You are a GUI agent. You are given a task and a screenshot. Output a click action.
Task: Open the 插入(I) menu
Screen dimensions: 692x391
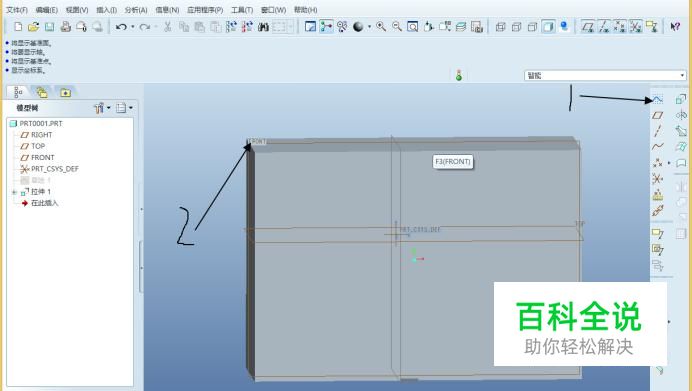[x=106, y=10]
